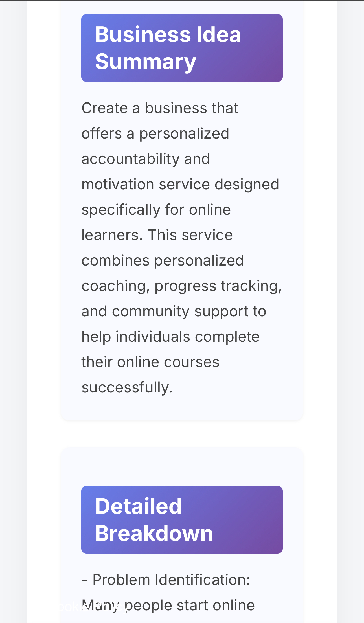The width and height of the screenshot is (364, 623).
Task: Tap the line "offers a personalized"
Action: (x=155, y=133)
